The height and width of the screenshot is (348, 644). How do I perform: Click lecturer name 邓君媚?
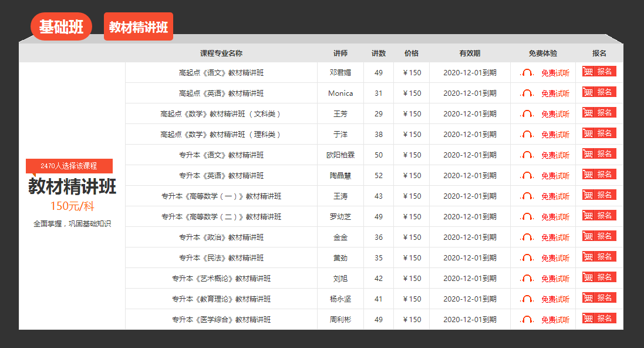(340, 73)
